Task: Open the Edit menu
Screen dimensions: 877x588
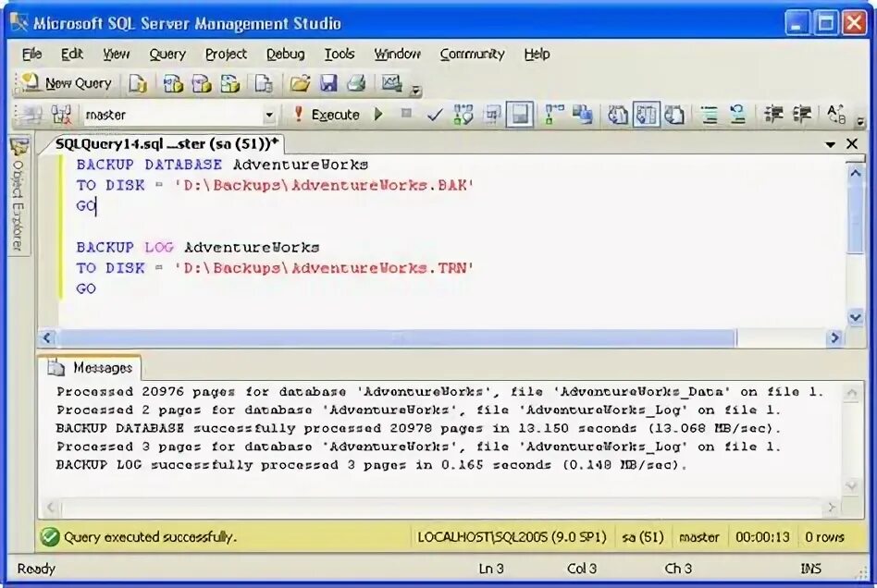Action: tap(71, 54)
